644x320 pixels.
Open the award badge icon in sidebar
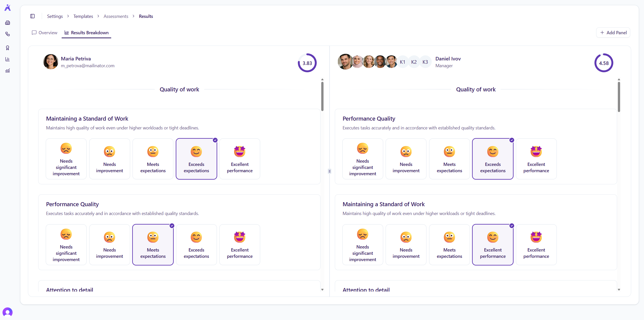pyautogui.click(x=8, y=48)
